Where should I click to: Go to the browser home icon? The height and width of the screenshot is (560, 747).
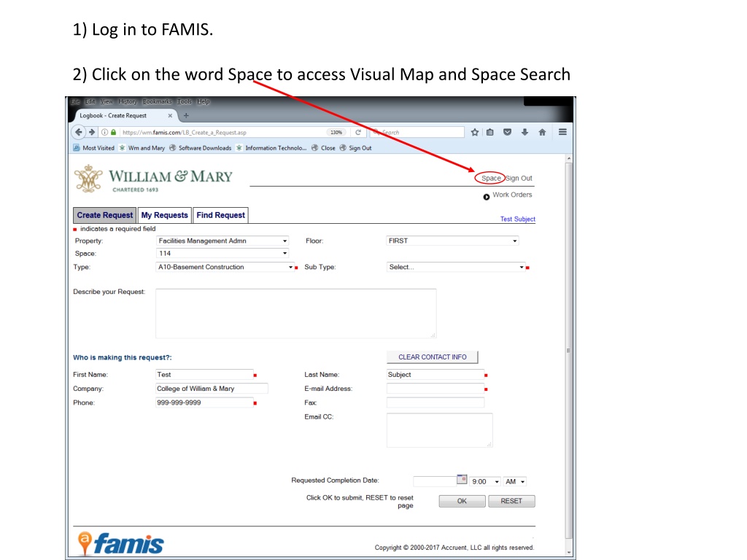(542, 133)
